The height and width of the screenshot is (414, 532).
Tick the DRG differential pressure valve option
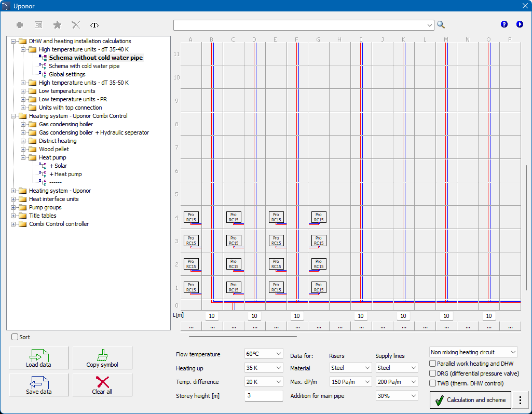coord(433,373)
